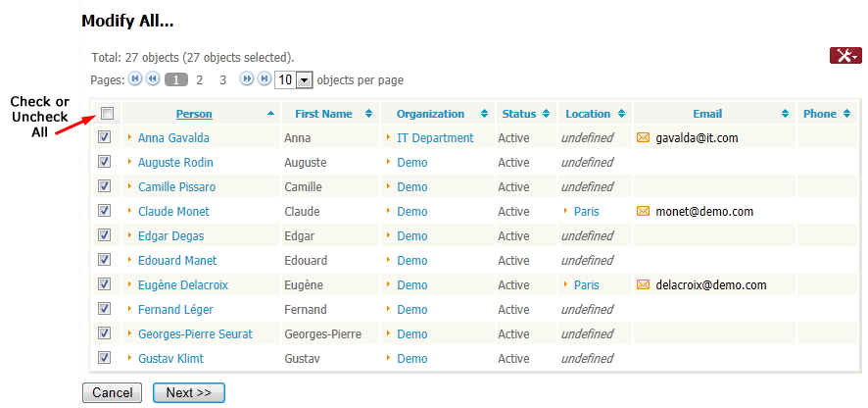This screenshot has height=408, width=868.
Task: Open the red tools menu icon
Action: [x=844, y=56]
